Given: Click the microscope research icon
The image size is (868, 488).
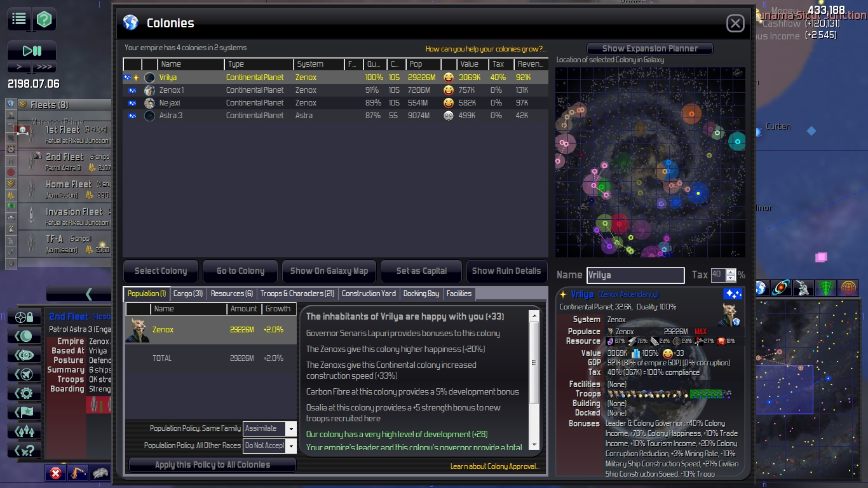Looking at the screenshot, I should (803, 288).
